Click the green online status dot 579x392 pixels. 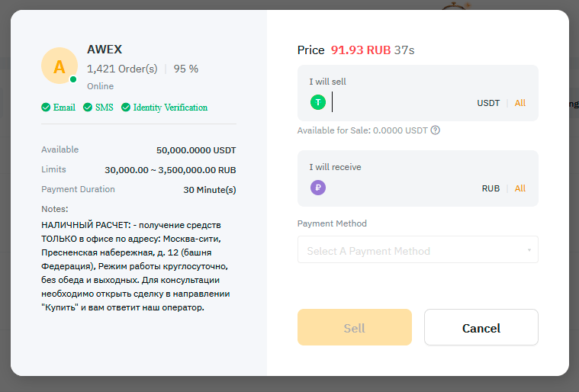coord(73,79)
